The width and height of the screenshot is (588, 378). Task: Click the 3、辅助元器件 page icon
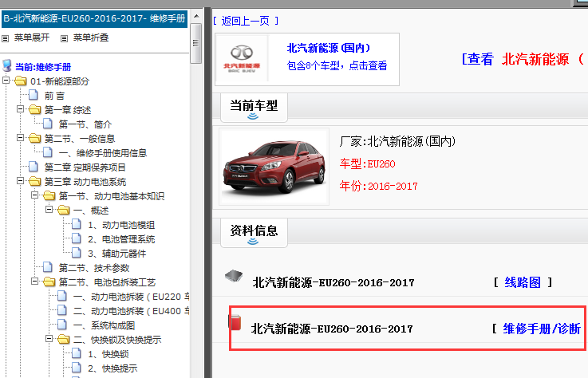click(77, 253)
